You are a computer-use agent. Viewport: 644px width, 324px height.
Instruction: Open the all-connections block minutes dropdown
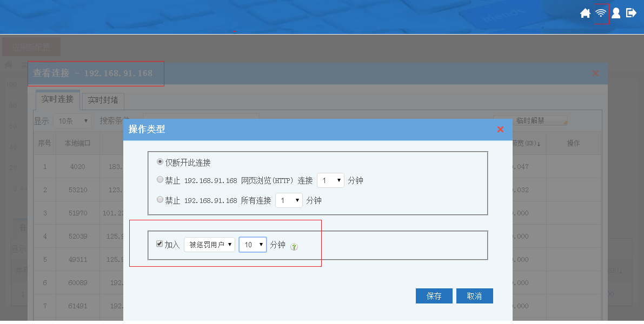(x=289, y=200)
